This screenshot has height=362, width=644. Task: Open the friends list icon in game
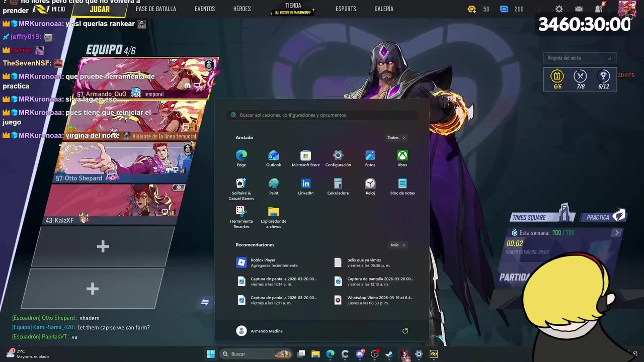pyautogui.click(x=599, y=9)
